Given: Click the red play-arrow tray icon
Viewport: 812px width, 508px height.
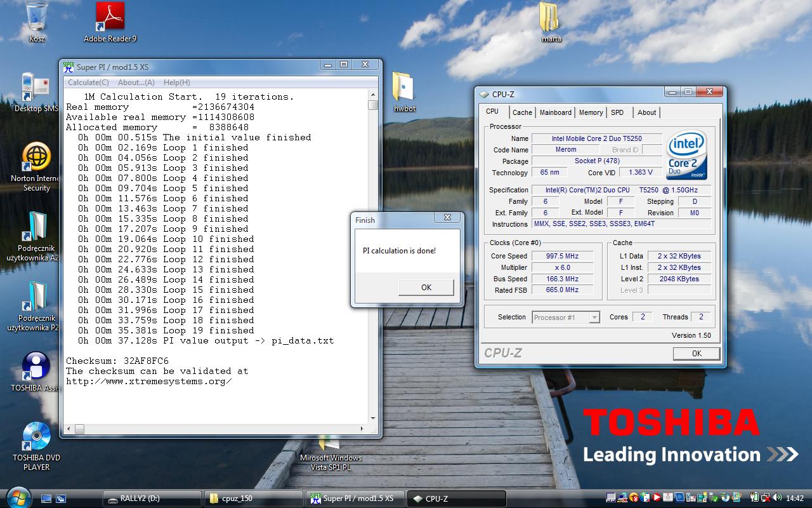Looking at the screenshot, I should click(x=656, y=498).
